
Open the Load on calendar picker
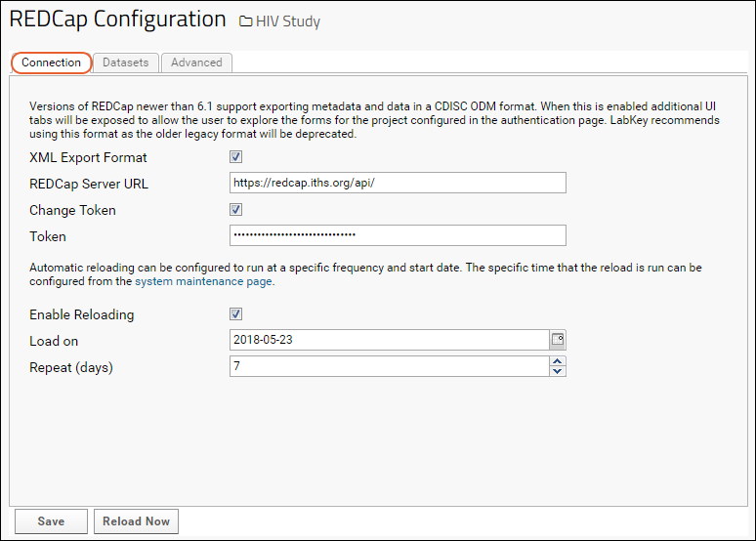pos(558,340)
